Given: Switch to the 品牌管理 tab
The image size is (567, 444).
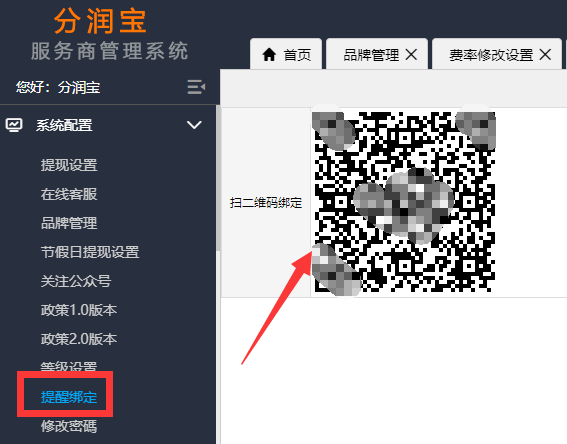Looking at the screenshot, I should point(371,55).
